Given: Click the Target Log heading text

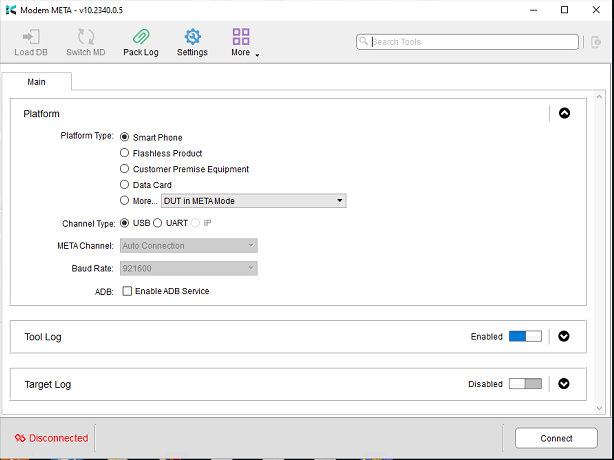Looking at the screenshot, I should (x=48, y=384).
